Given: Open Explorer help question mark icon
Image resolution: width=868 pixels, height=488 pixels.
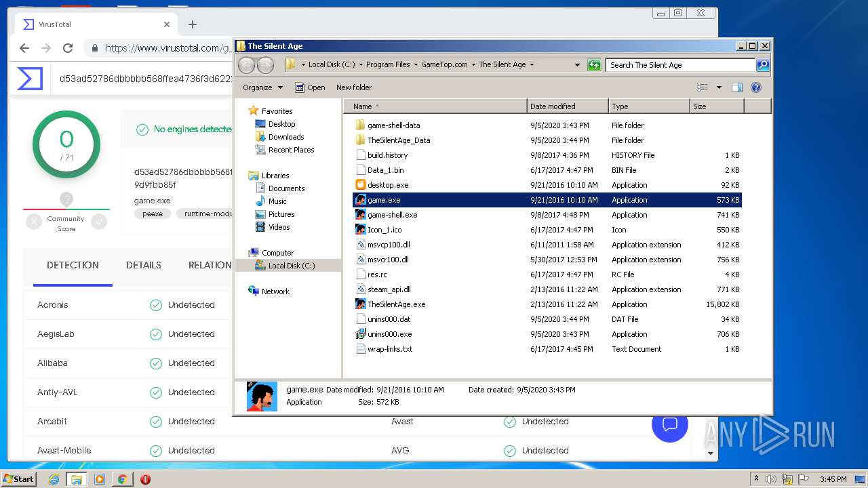Looking at the screenshot, I should (x=756, y=87).
